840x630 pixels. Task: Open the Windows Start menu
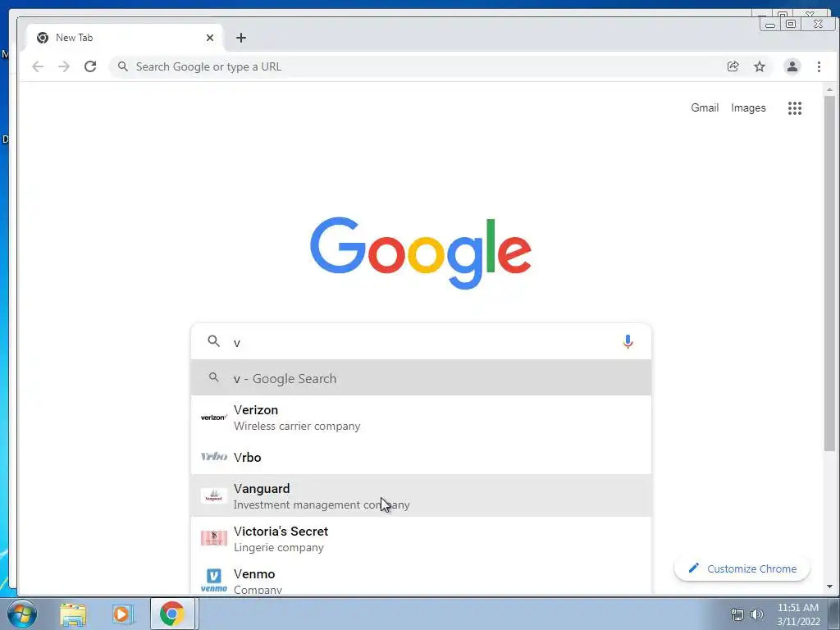[x=21, y=614]
